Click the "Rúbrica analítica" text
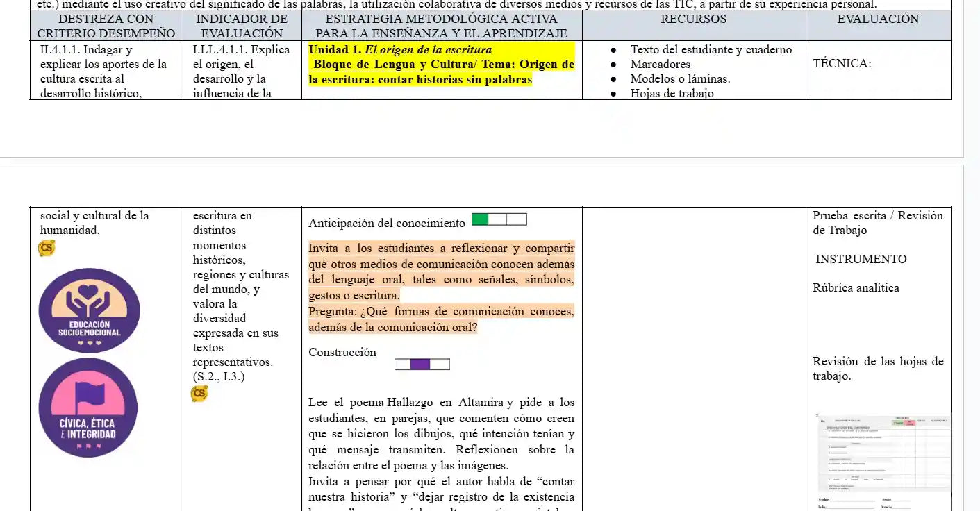The height and width of the screenshot is (511, 980). point(856,287)
